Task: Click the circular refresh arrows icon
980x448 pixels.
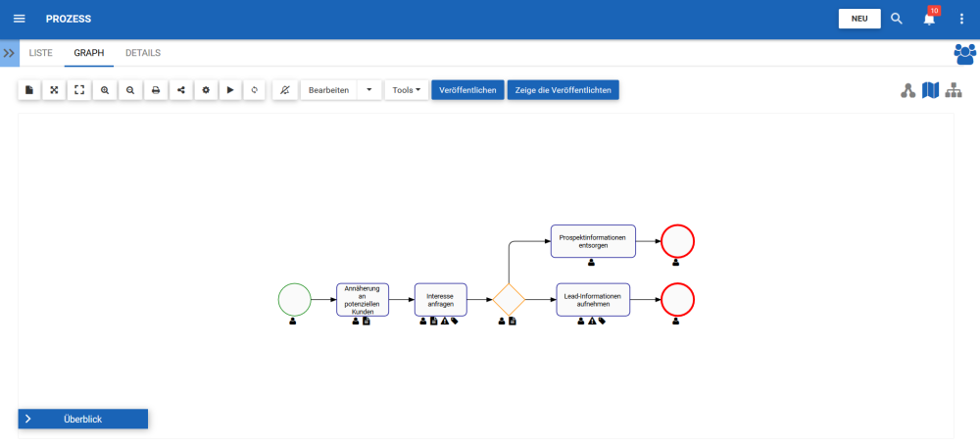Action: coord(255,90)
